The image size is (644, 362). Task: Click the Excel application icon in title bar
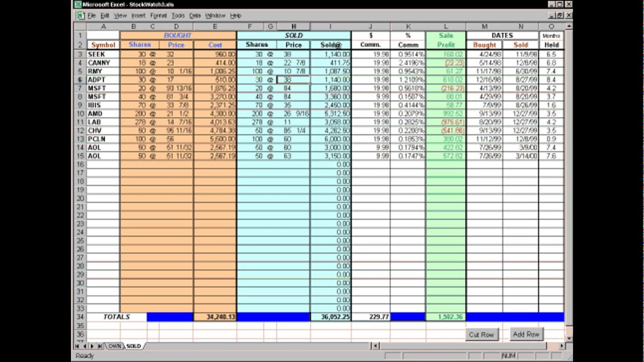pyautogui.click(x=78, y=5)
